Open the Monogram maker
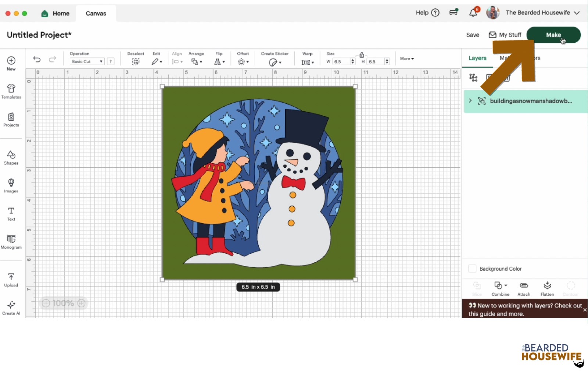Screen dimensions: 588x374 pos(11,242)
